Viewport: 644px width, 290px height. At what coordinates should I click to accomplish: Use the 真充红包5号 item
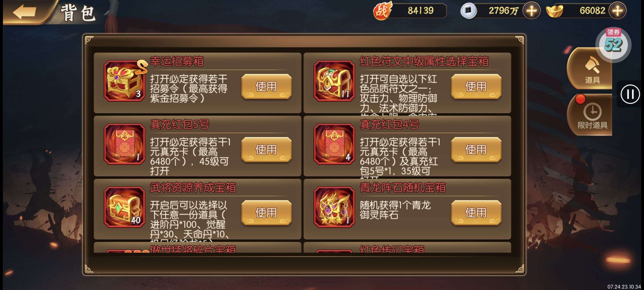pyautogui.click(x=266, y=150)
